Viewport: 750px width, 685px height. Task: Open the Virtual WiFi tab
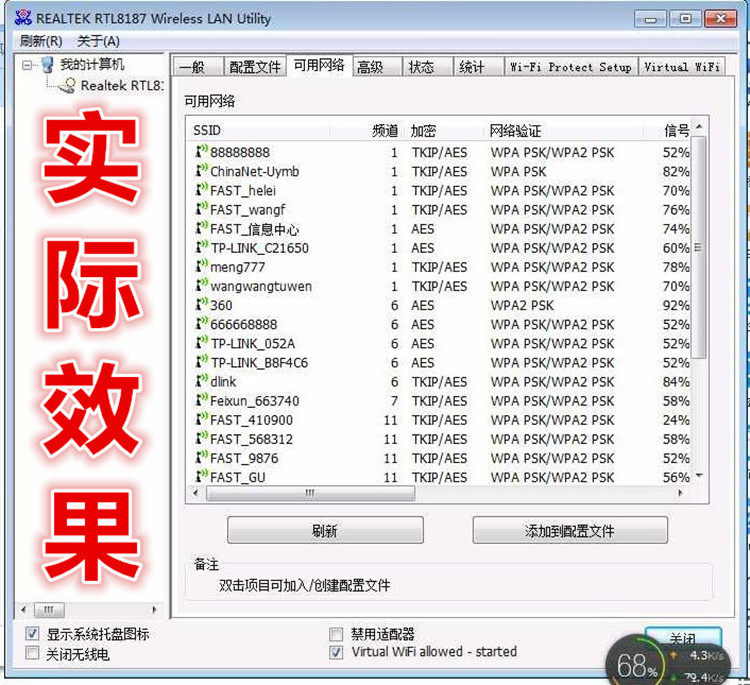point(682,66)
